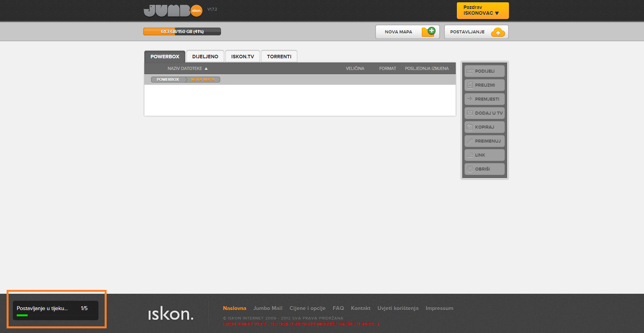This screenshot has height=333, width=644.
Task: Click the OBRIŠI delete icon
Action: click(470, 169)
